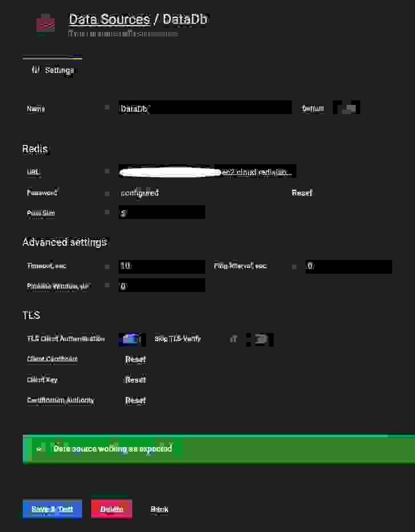The image size is (415, 532).
Task: Click the info icon beside Name
Action: tap(107, 108)
